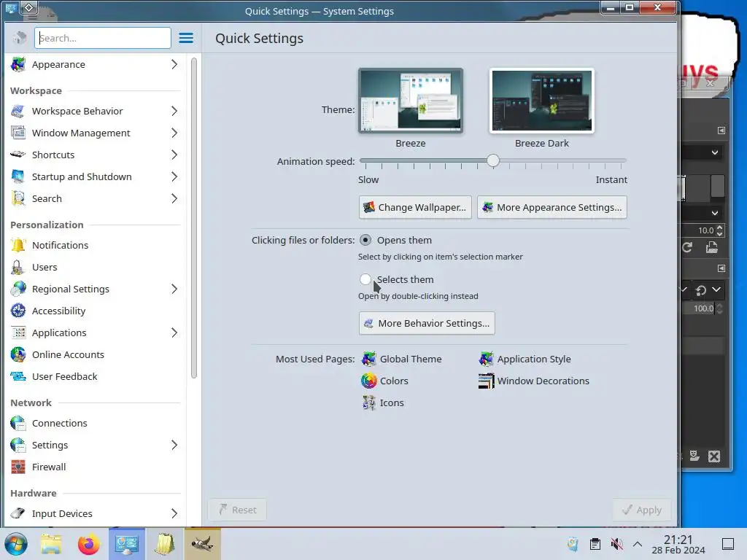Open Online Accounts icon
This screenshot has width=747, height=560.
coord(18,355)
